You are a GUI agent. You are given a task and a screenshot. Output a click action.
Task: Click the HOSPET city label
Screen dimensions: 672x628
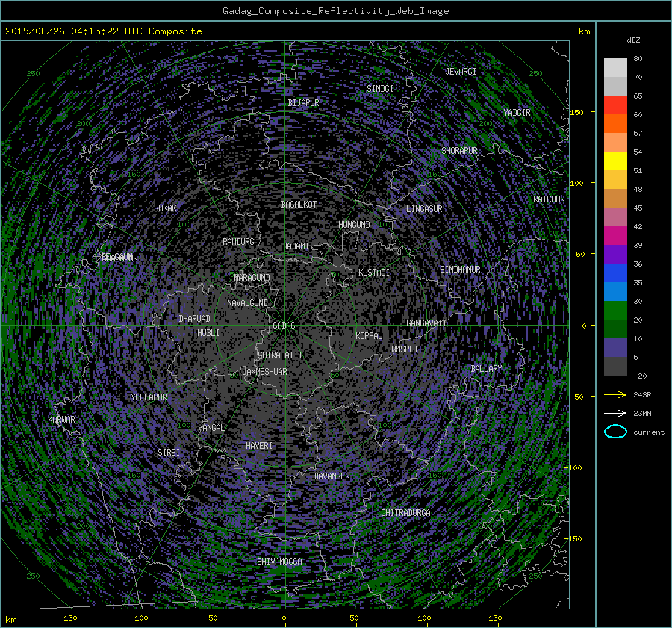click(405, 349)
